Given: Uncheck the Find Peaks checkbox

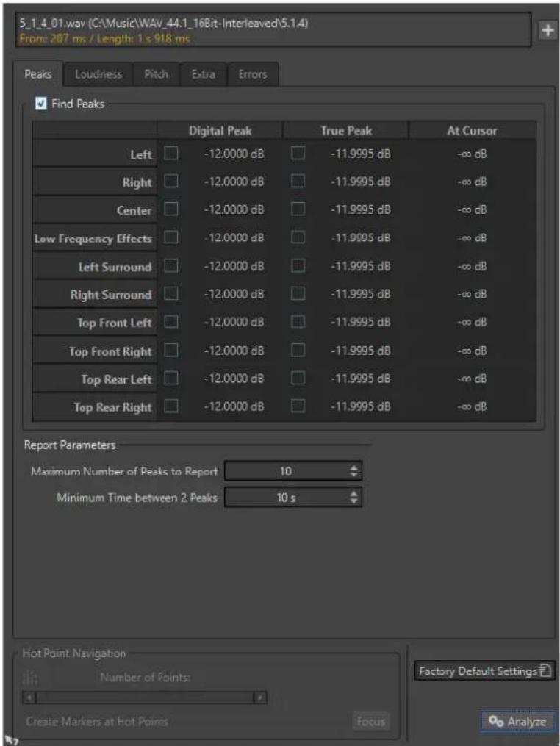Looking at the screenshot, I should coord(41,103).
